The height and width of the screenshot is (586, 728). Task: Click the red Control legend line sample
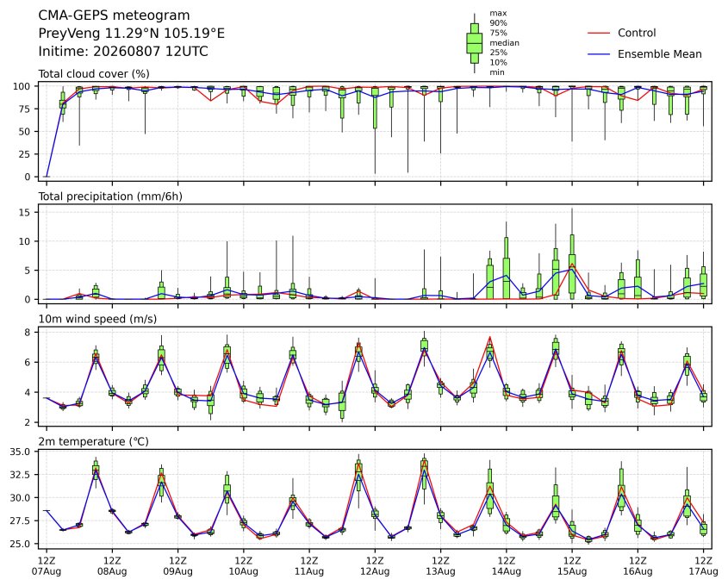599,34
